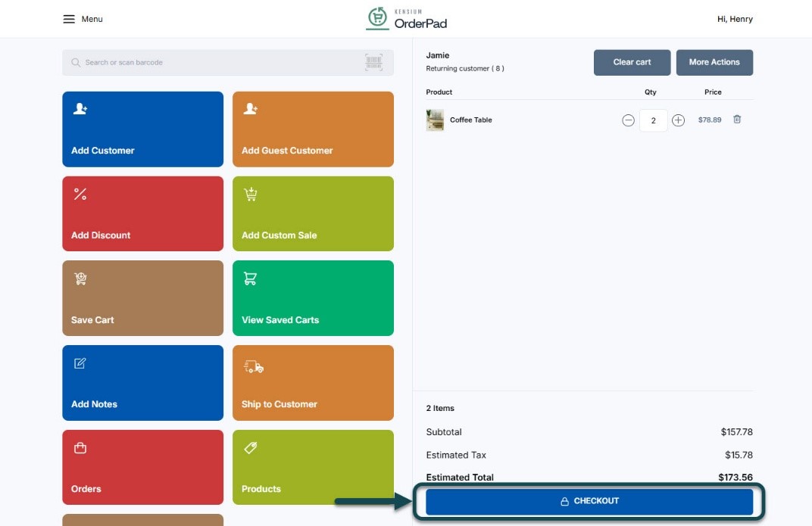
Task: Click the Product column header
Action: [x=439, y=92]
